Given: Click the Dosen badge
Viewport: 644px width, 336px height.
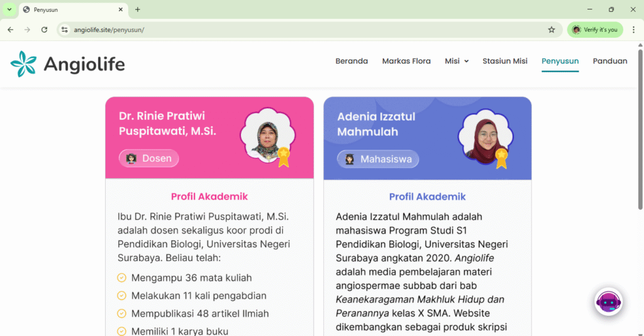Looking at the screenshot, I should pos(149,159).
